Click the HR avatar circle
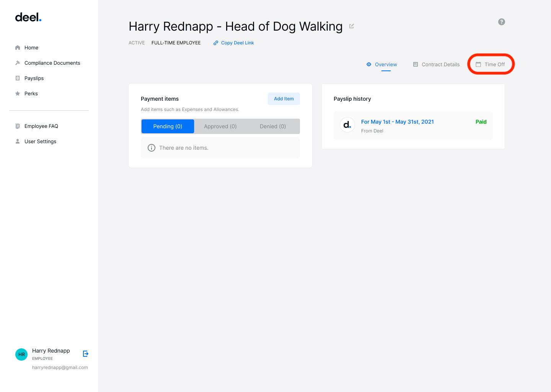The image size is (551, 392). pos(21,354)
